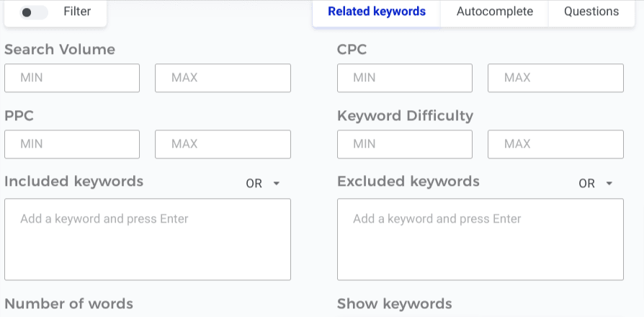Open the Autocomplete tab
Viewport: 644px width, 317px height.
(495, 12)
